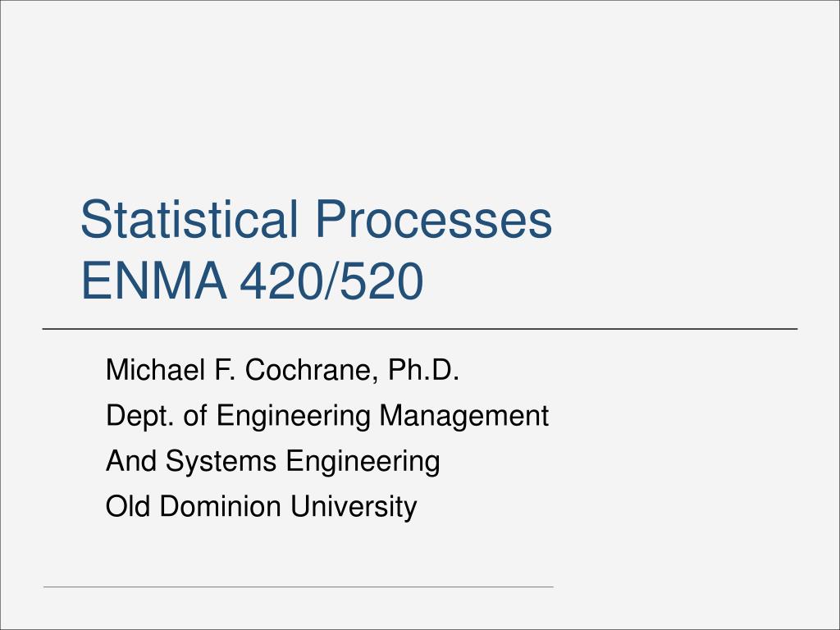Image resolution: width=840 pixels, height=630 pixels.
Task: Select the "ENMA" course code text
Action: click(153, 281)
